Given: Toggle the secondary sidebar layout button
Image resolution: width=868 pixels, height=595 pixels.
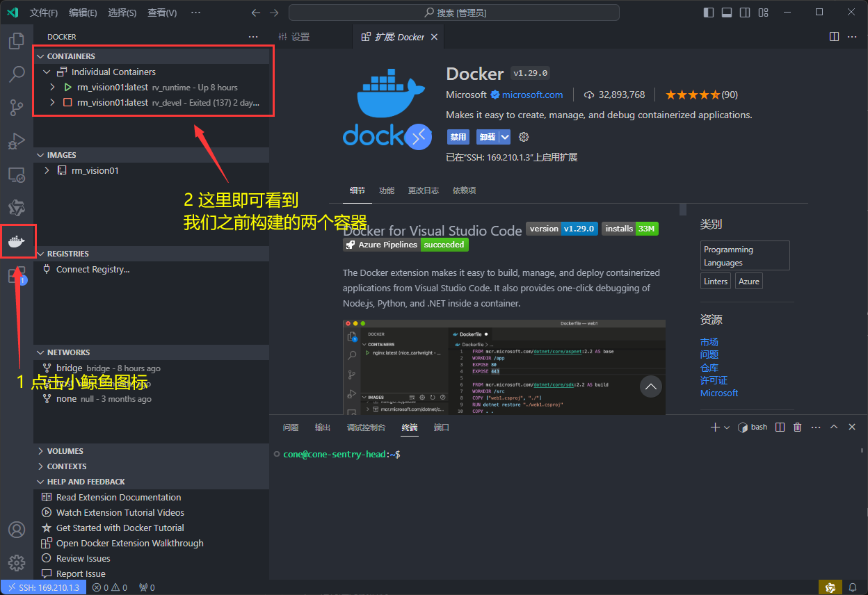Looking at the screenshot, I should (x=745, y=13).
